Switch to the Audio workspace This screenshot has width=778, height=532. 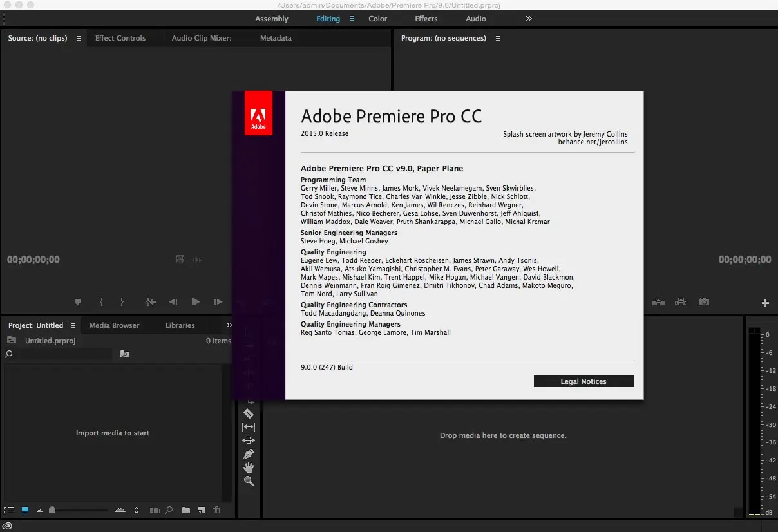coord(476,19)
